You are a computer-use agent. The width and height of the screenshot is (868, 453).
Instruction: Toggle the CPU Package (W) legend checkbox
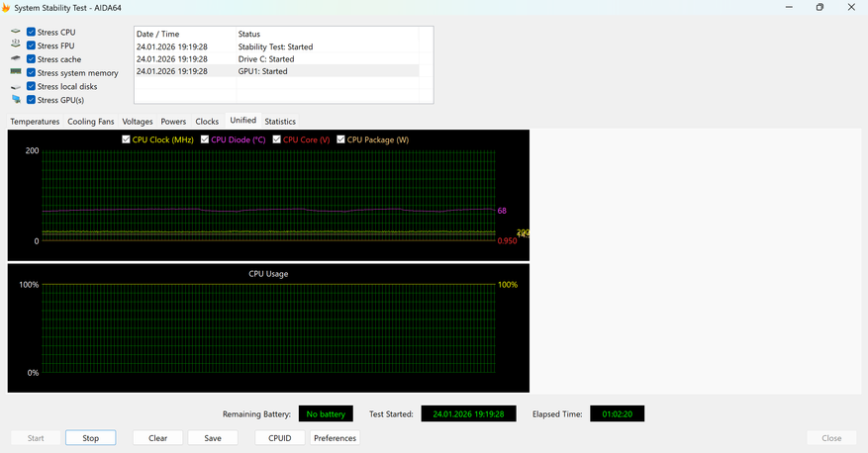[x=341, y=139]
